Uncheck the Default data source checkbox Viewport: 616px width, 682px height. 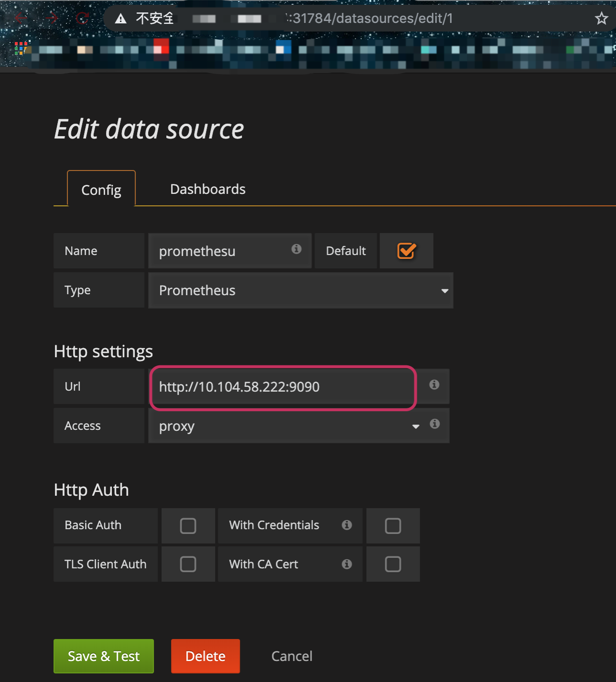point(407,251)
